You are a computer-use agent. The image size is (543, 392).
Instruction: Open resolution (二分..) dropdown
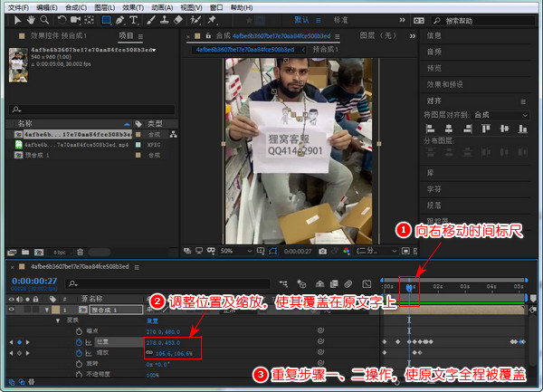click(376, 251)
